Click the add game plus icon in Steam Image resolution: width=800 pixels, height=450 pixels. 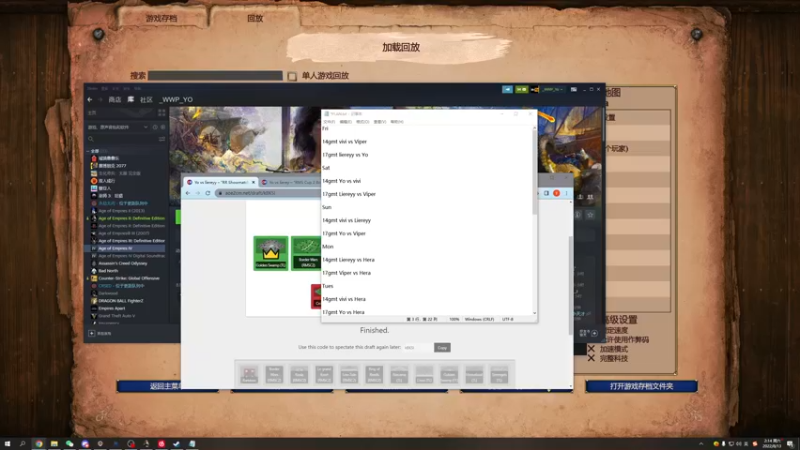pyautogui.click(x=91, y=333)
